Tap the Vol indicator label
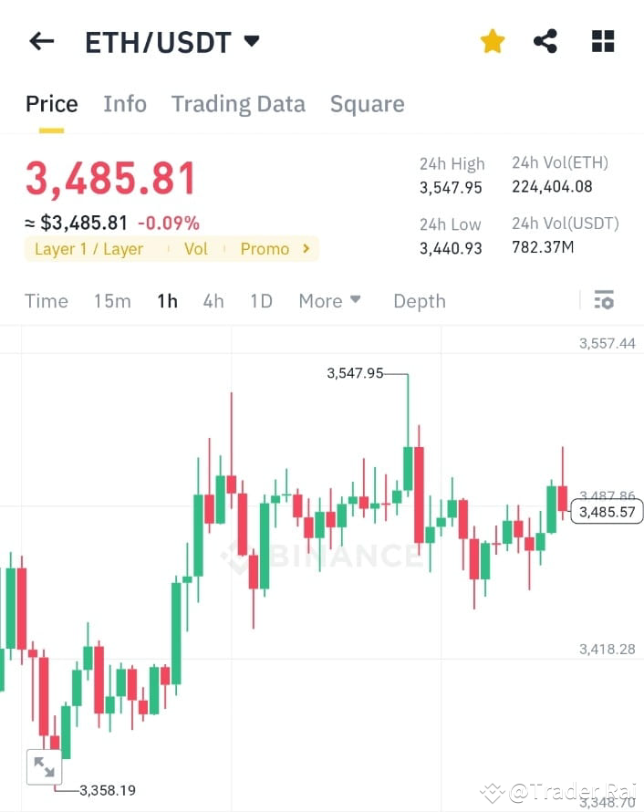This screenshot has width=644, height=812. tap(197, 248)
